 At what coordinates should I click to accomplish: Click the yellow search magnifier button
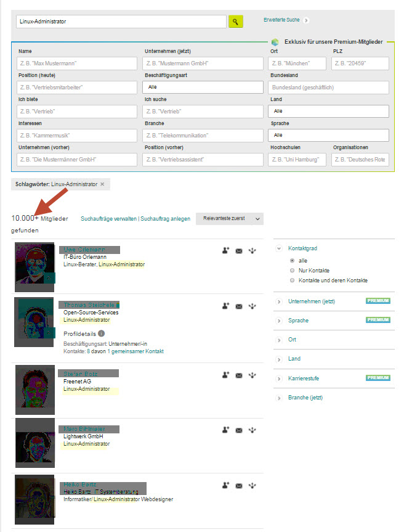pyautogui.click(x=235, y=22)
